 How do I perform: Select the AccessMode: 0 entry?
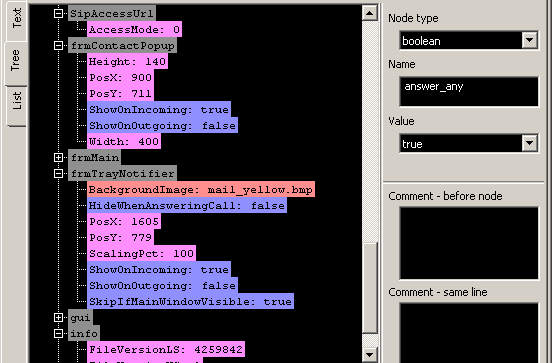[134, 29]
